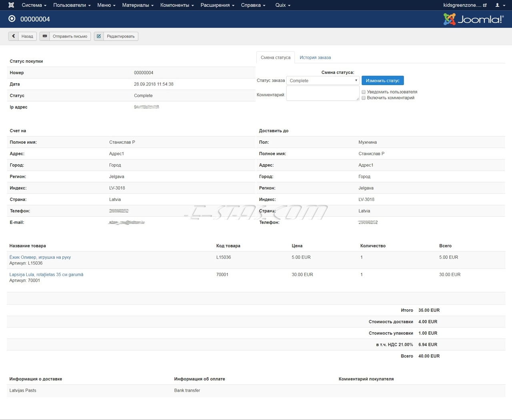The image size is (512, 420).
Task: Click the Мужчина value in Пол row
Action: (x=368, y=142)
